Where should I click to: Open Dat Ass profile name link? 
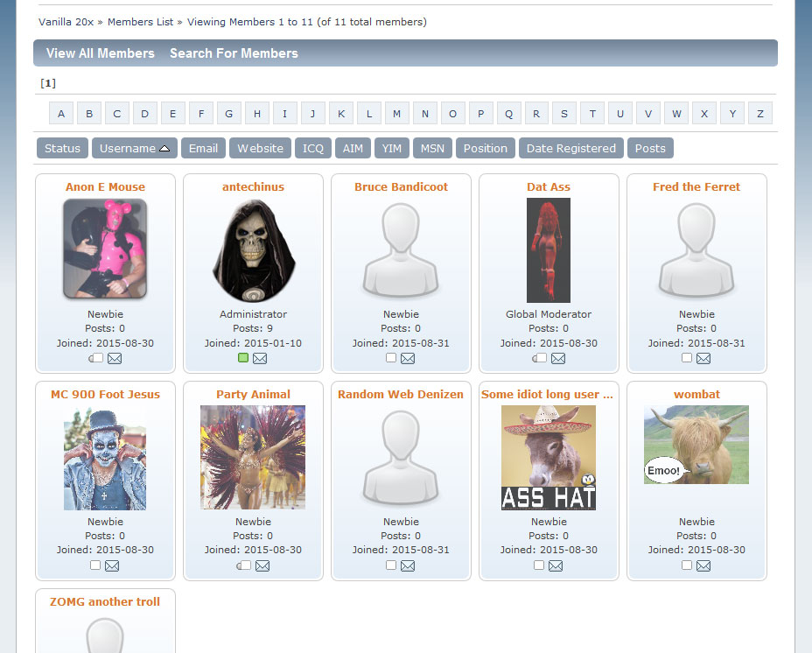pyautogui.click(x=549, y=187)
